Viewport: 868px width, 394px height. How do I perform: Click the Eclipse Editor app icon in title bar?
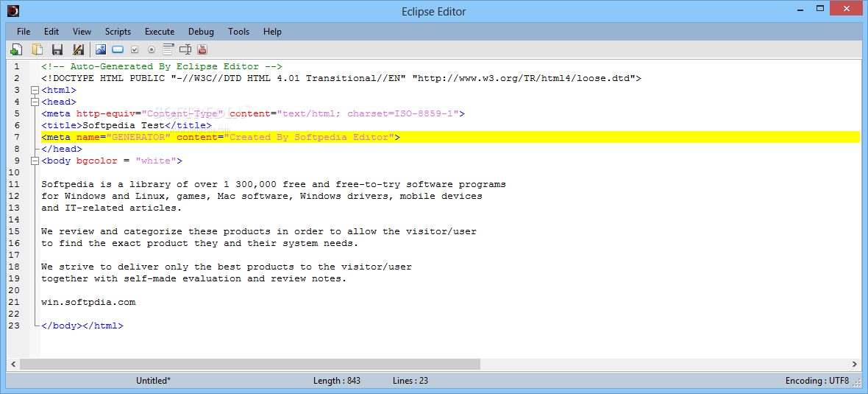pyautogui.click(x=13, y=10)
